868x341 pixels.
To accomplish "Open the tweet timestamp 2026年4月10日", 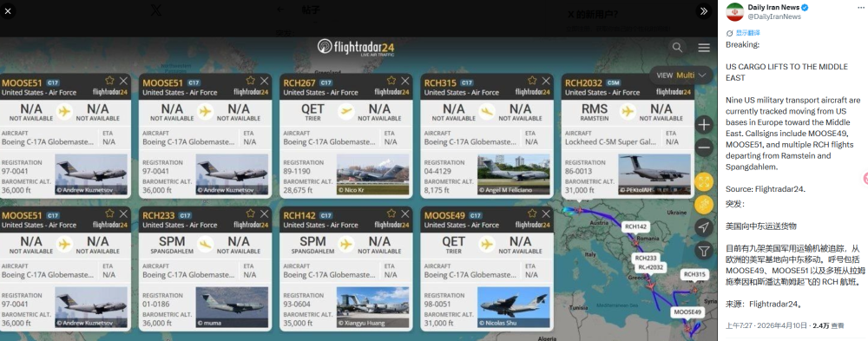I will pos(766,325).
